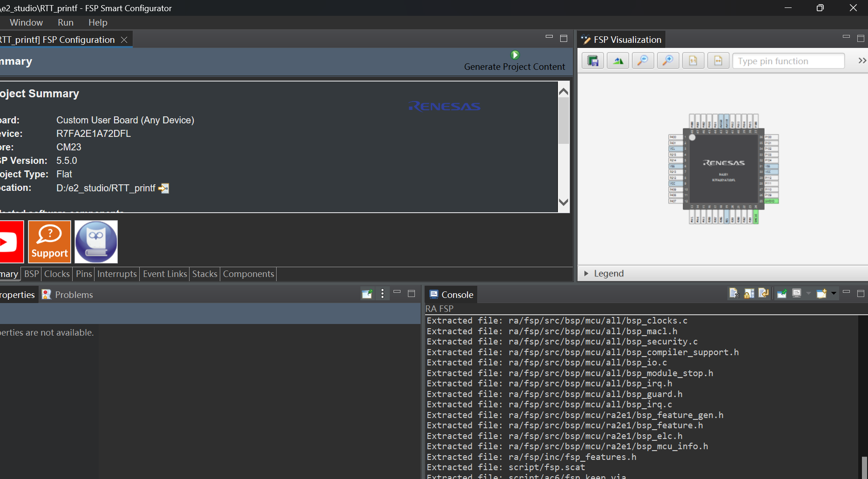868x479 pixels.
Task: Open Properties view three-dot menu
Action: pos(382,294)
